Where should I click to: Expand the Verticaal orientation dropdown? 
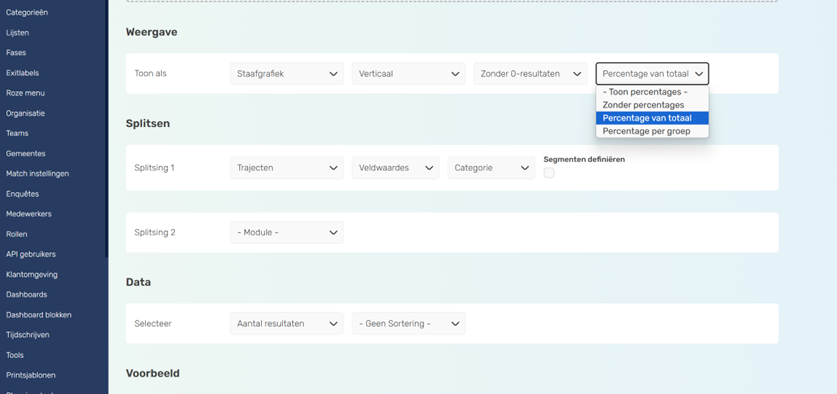408,74
